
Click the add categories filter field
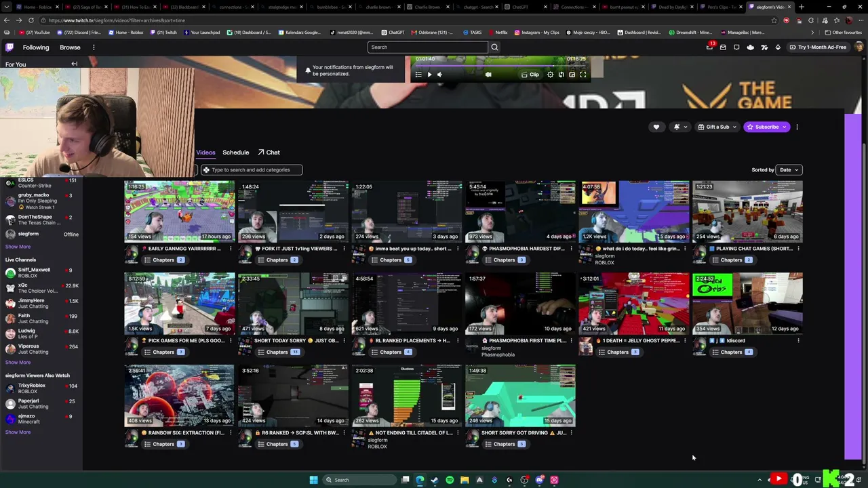(x=252, y=170)
